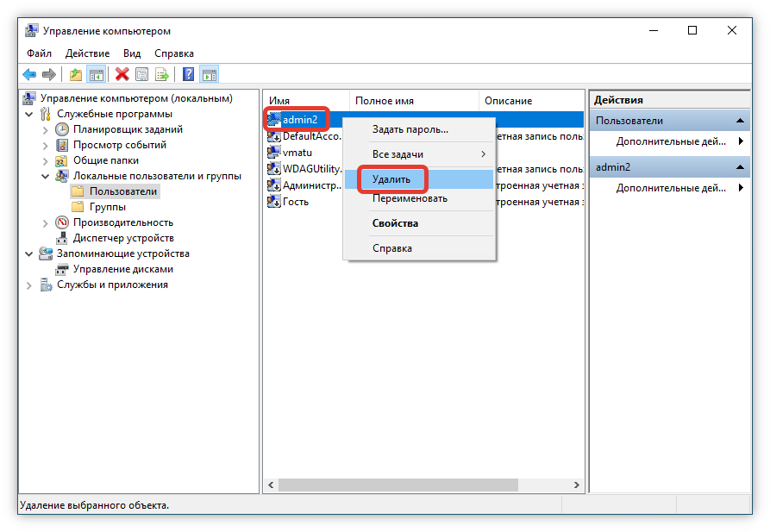Image resolution: width=770 pixels, height=532 pixels.
Task: Click the Up one level folder icon
Action: point(76,75)
